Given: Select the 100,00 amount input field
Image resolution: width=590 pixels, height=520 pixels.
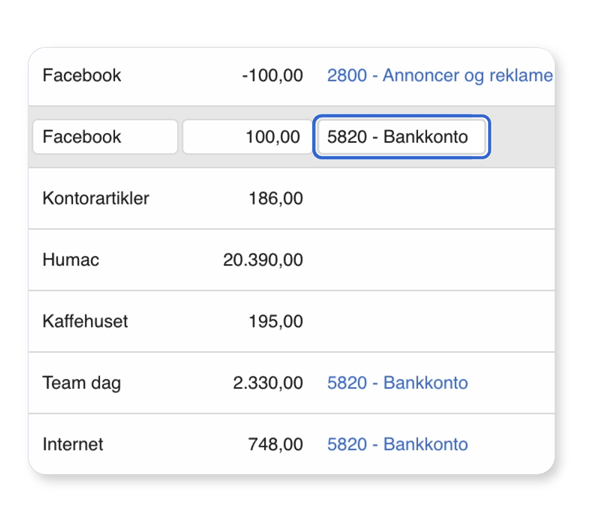Looking at the screenshot, I should click(x=247, y=137).
